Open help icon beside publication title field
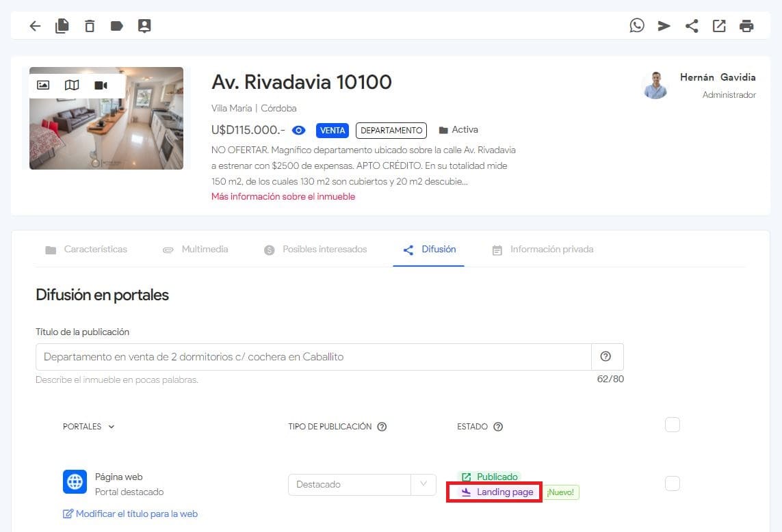 pos(605,356)
